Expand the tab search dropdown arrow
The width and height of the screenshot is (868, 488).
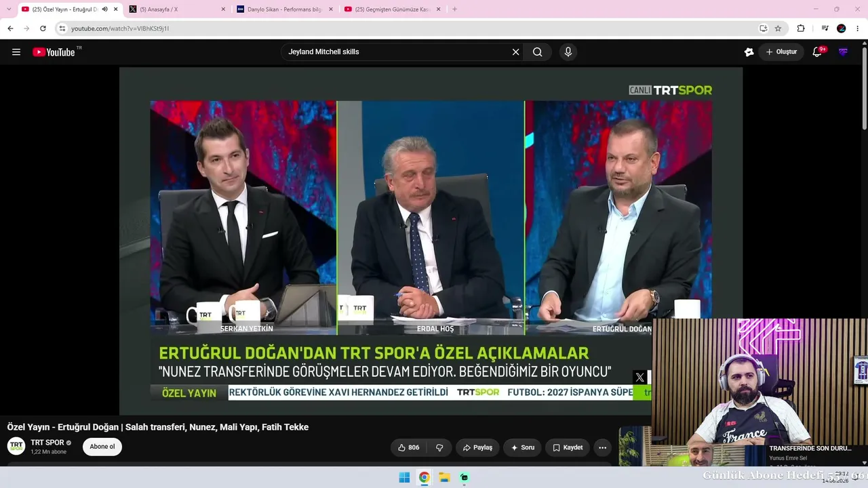9,9
